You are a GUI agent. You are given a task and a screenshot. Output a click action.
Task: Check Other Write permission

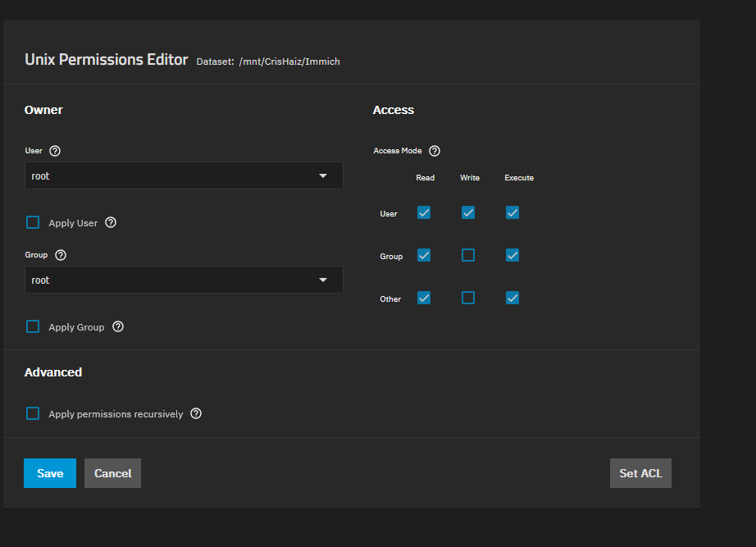[468, 298]
